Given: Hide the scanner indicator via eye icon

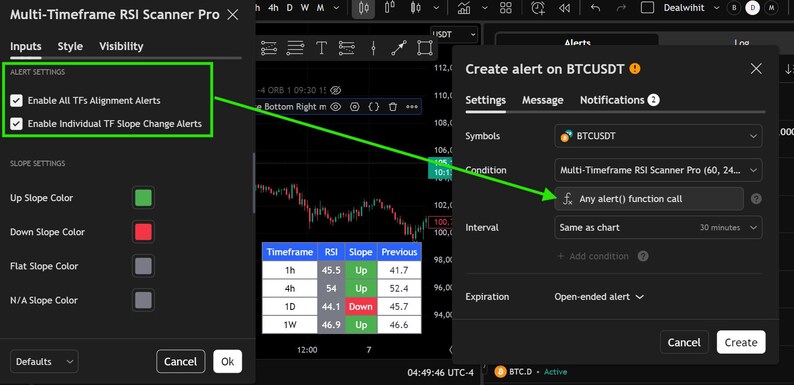Looking at the screenshot, I should (x=335, y=106).
